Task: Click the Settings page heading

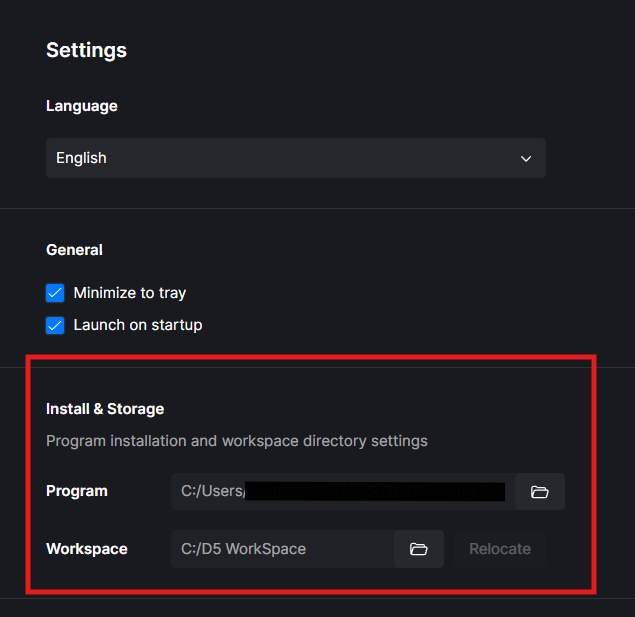Action: click(86, 50)
